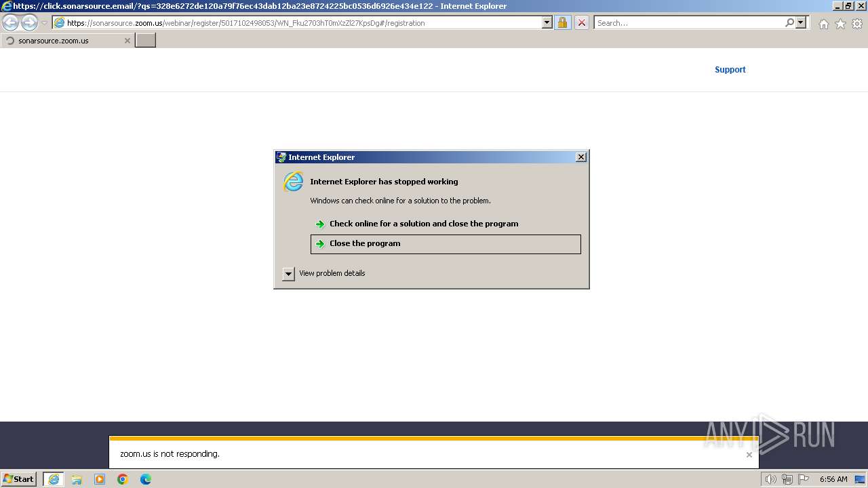This screenshot has width=868, height=488.
Task: Click the 6:56 AM system clock
Action: (x=833, y=479)
